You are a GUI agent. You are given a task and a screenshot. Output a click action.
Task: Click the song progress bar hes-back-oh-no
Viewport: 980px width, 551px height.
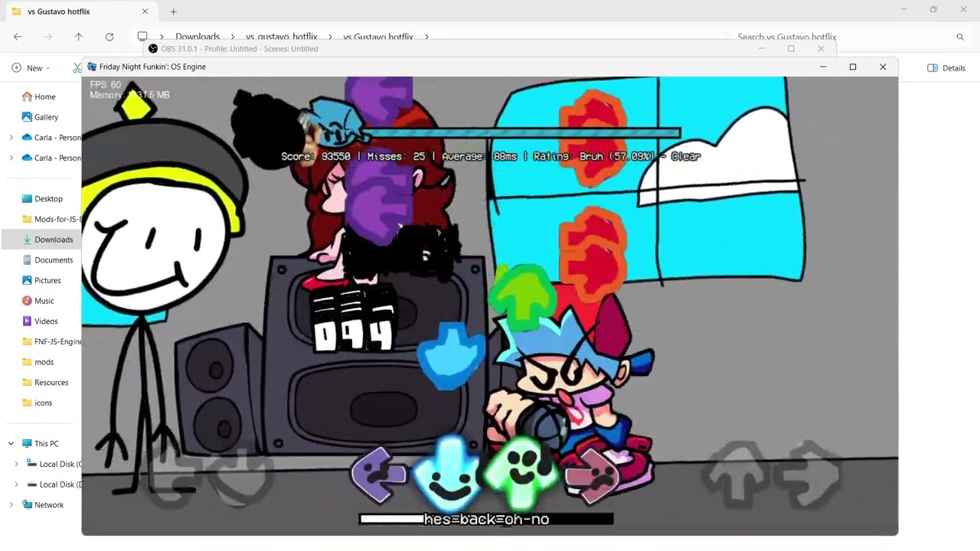pos(486,519)
